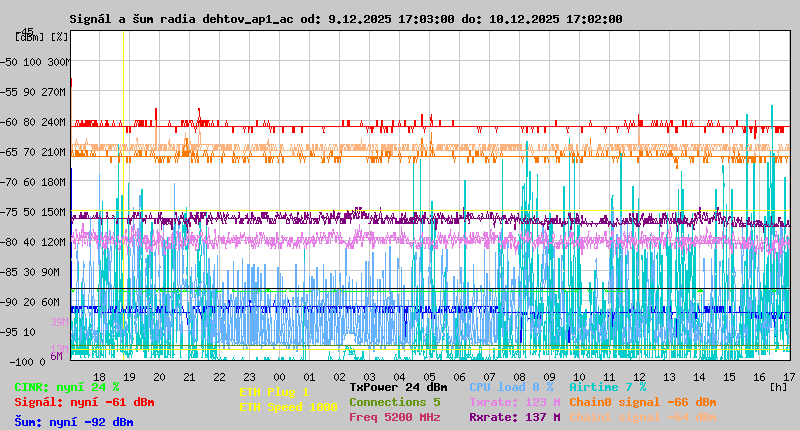Image resolution: width=800 pixels, height=430 pixels.
Task: Select the cyan Airtime 7 % legend label
Action: [607, 386]
